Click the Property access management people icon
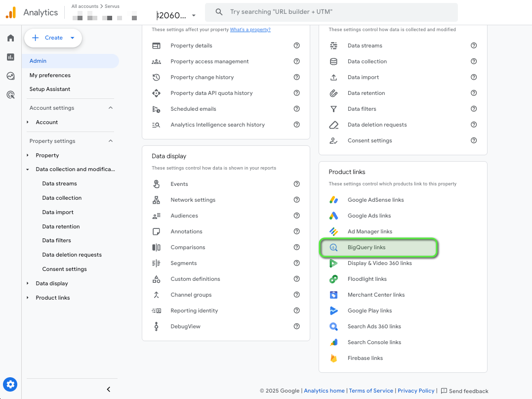532x399 pixels. (x=156, y=61)
